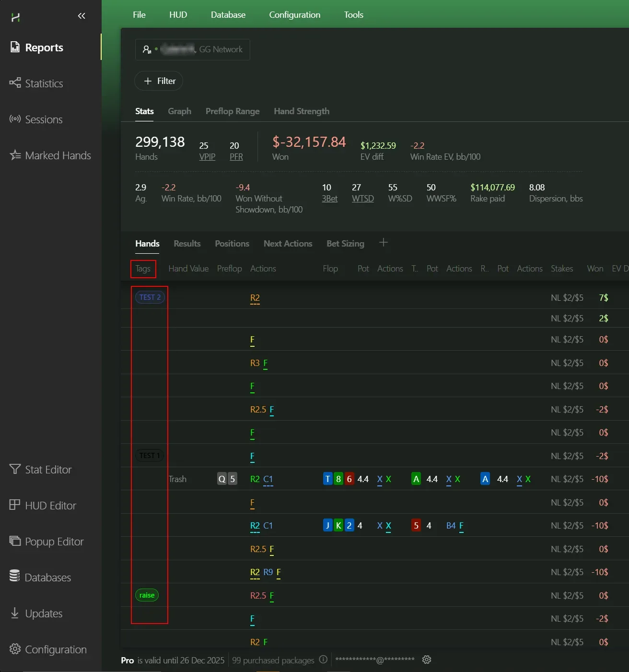Open the Popup Editor
Screen dimensions: 629x672
(x=54, y=542)
